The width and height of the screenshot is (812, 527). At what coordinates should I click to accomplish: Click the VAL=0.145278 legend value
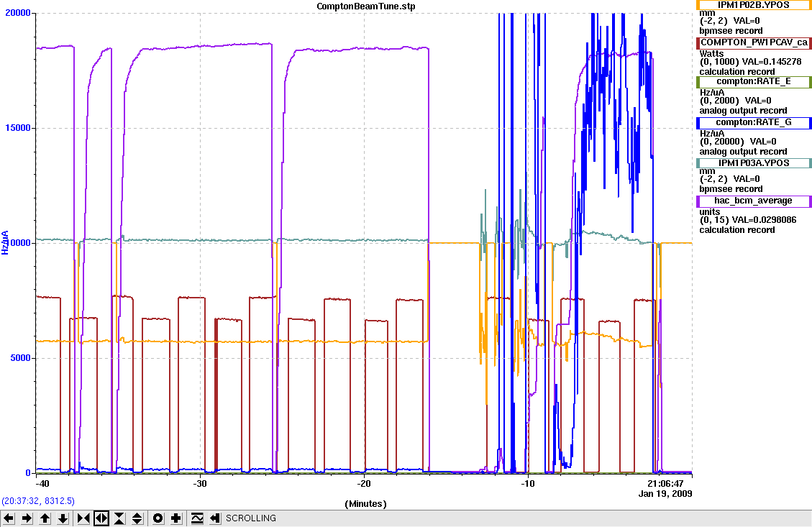(x=772, y=62)
